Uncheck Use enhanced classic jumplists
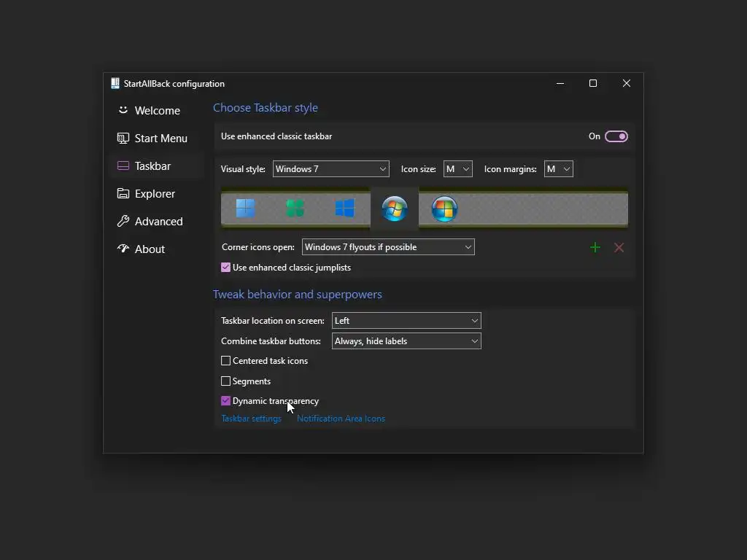The height and width of the screenshot is (560, 747). (x=226, y=268)
